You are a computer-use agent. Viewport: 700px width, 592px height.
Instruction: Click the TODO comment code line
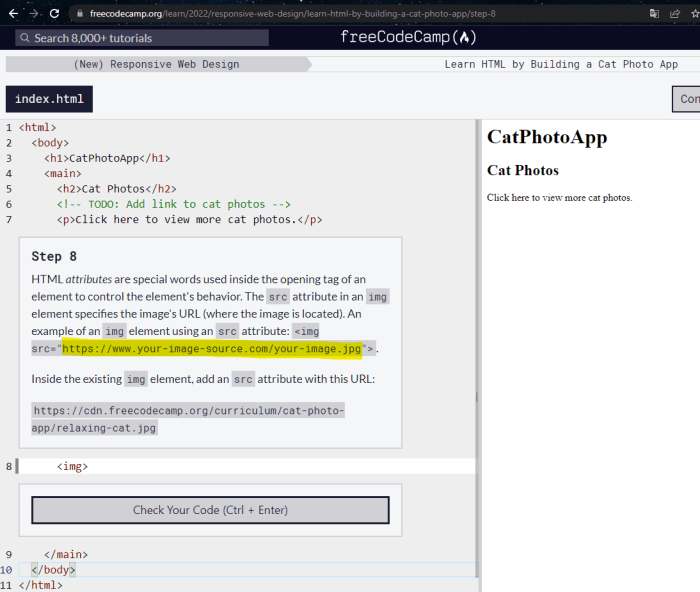coord(174,204)
